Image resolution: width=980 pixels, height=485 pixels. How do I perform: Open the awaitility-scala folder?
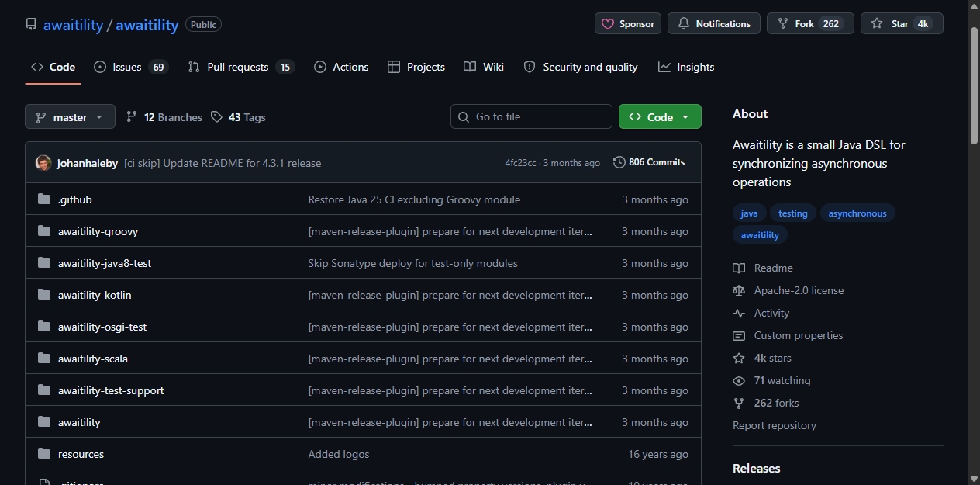93,359
